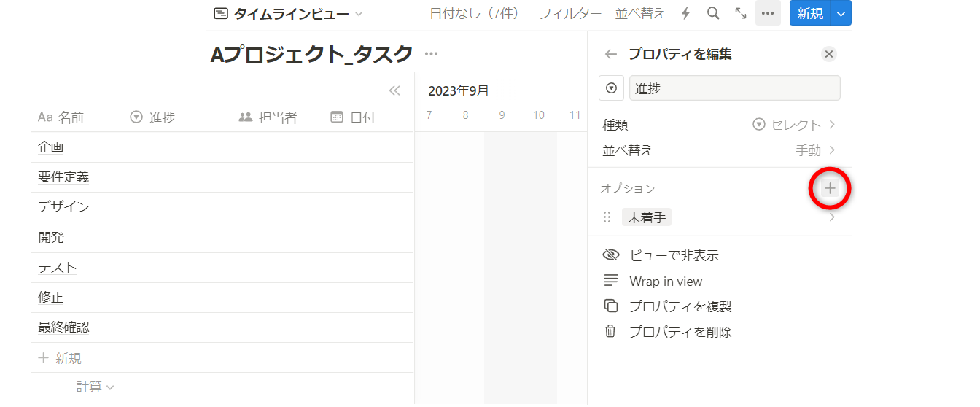This screenshot has width=980, height=407.
Task: Grab the drag handle of 未着手 option
Action: (x=607, y=217)
